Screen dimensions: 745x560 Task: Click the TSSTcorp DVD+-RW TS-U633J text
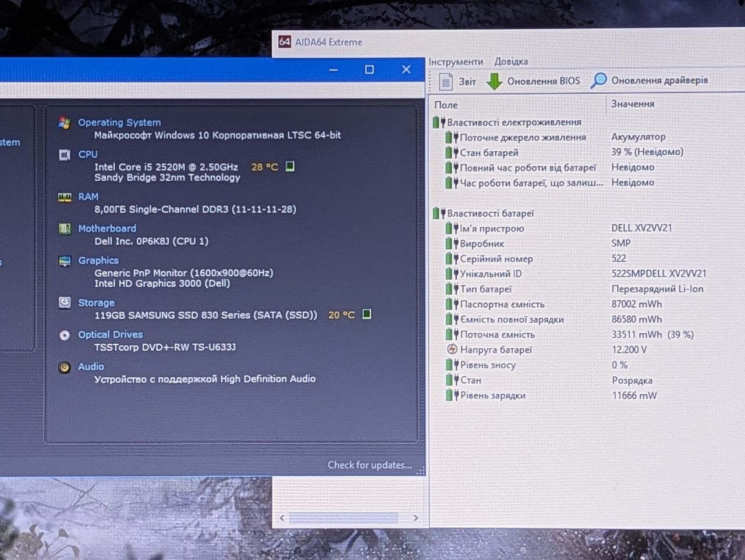pyautogui.click(x=165, y=347)
